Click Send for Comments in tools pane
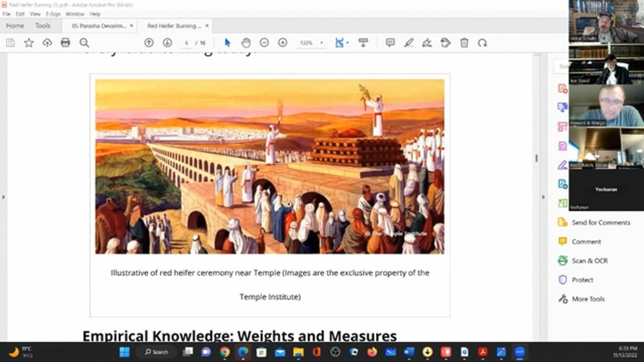Viewport: 644px width, 362px height. pyautogui.click(x=600, y=222)
